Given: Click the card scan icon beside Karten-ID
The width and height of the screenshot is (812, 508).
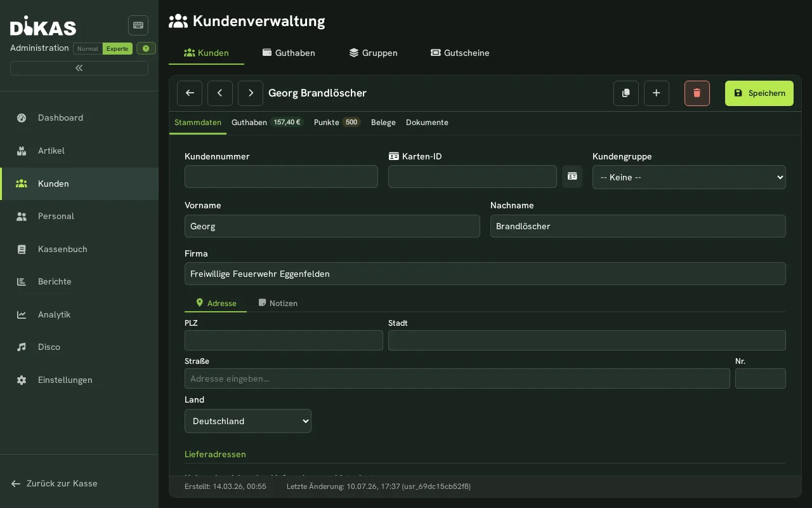Looking at the screenshot, I should [x=572, y=177].
